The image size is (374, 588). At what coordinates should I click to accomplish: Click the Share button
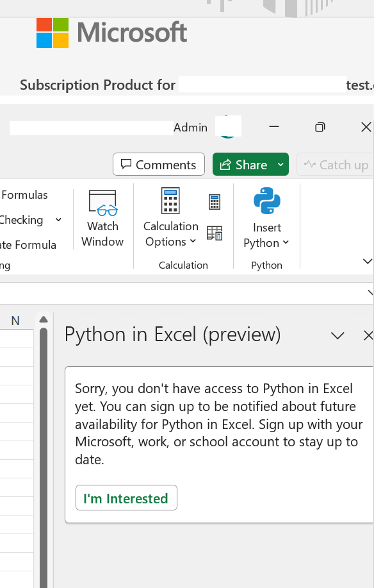click(243, 164)
